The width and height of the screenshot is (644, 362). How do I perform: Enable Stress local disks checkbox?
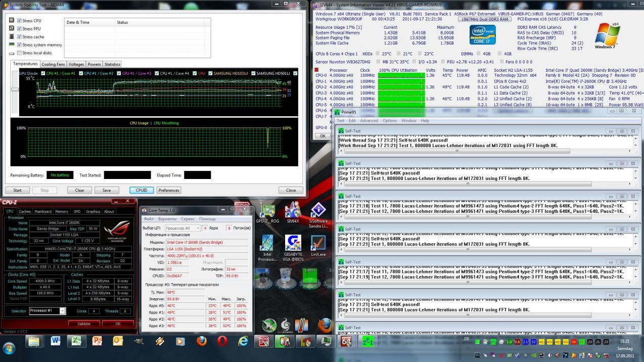pos(19,53)
